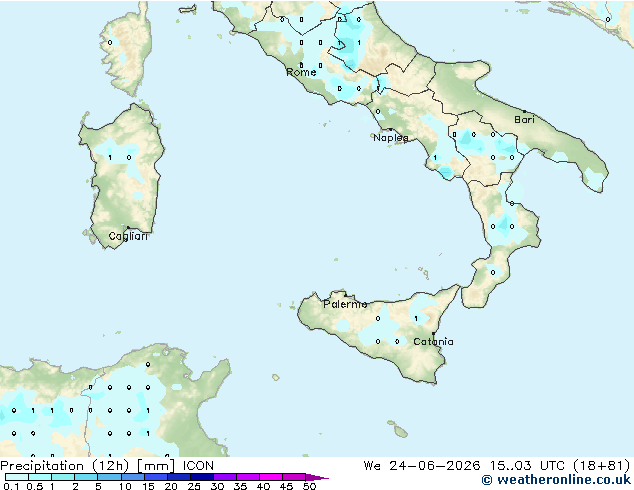The width and height of the screenshot is (634, 490).
Task: Click the '15..03 UTC' time text
Action: tap(527, 466)
